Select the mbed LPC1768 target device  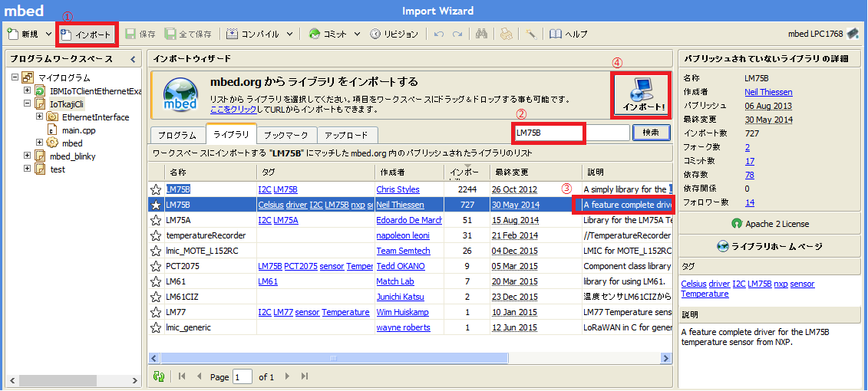point(824,34)
